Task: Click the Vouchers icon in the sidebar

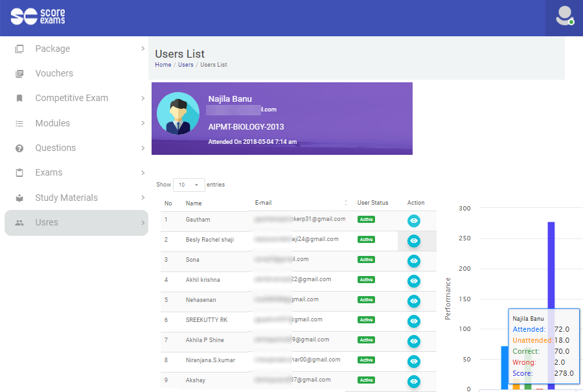Action: point(20,73)
